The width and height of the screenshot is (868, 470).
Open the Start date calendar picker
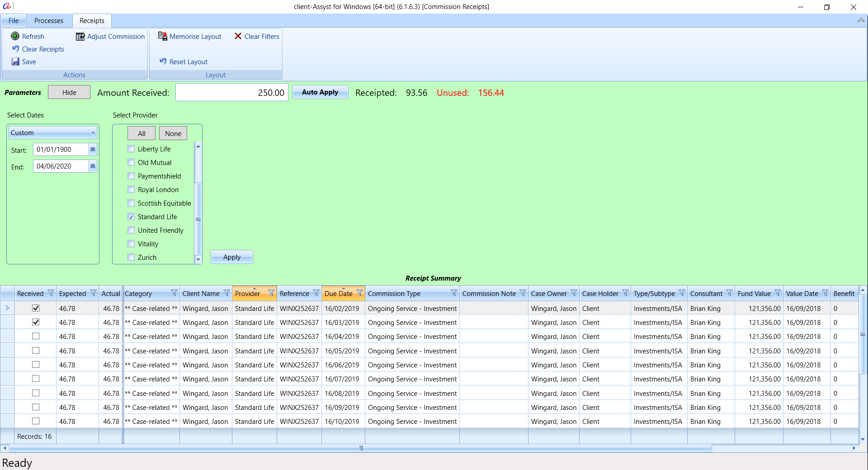click(93, 150)
